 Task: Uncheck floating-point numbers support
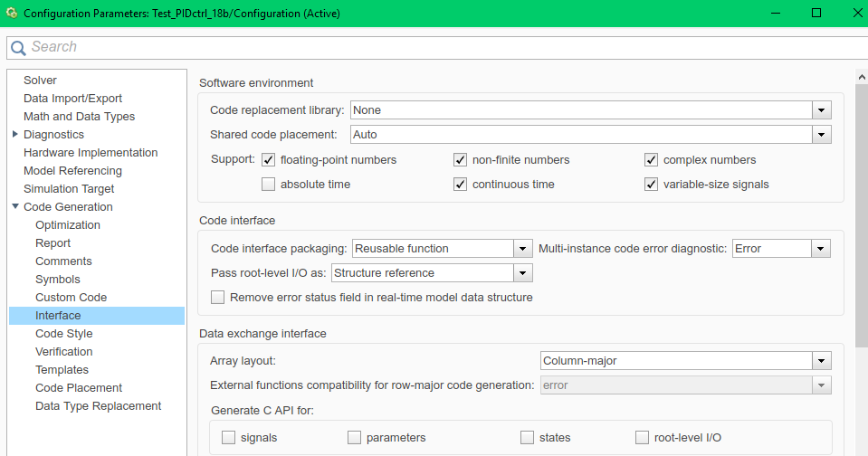pyautogui.click(x=269, y=160)
